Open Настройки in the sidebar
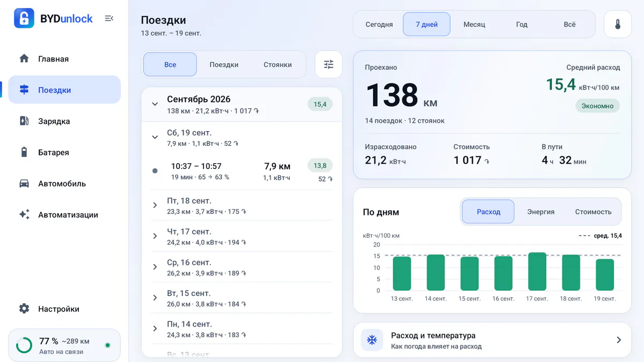 pos(64,308)
